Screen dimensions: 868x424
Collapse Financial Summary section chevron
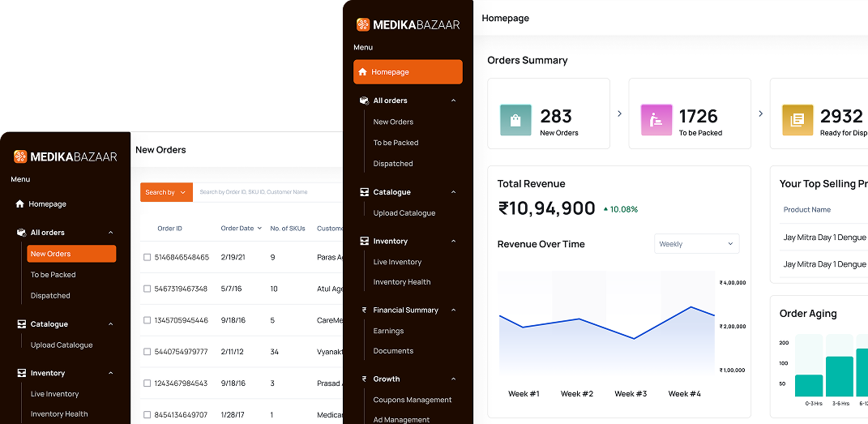pos(453,310)
